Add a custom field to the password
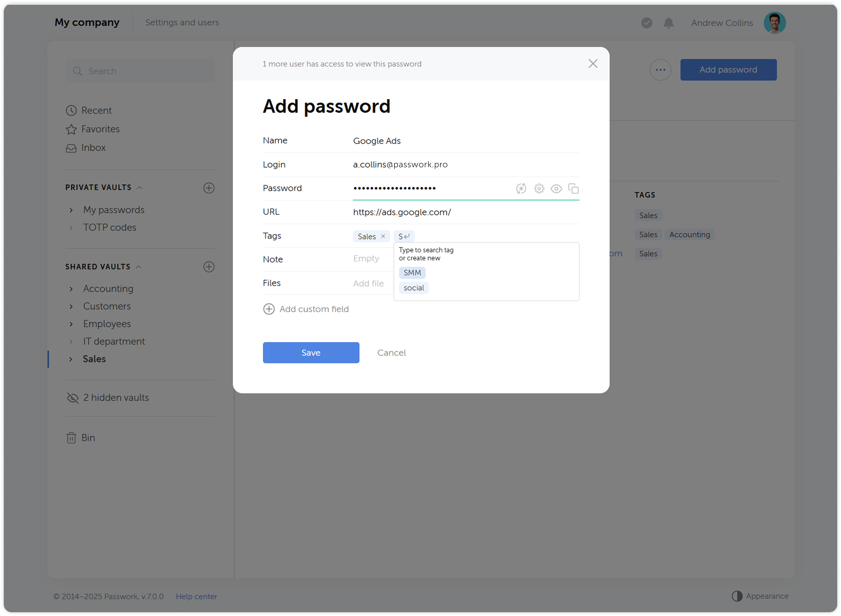841x616 pixels. [314, 309]
